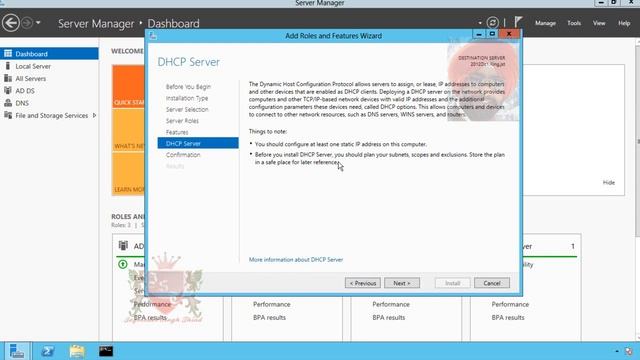Click the DNS icon in the sidebar
Viewport: 640px width, 360px height.
coord(8,103)
